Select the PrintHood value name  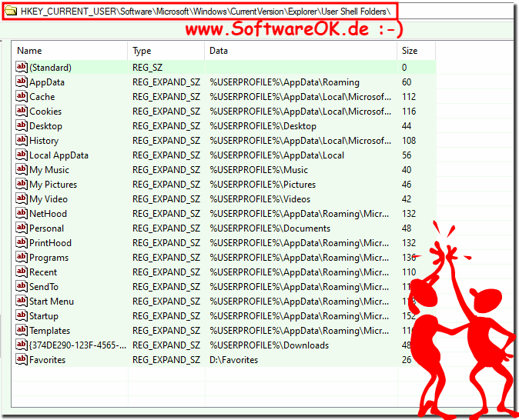(50, 243)
